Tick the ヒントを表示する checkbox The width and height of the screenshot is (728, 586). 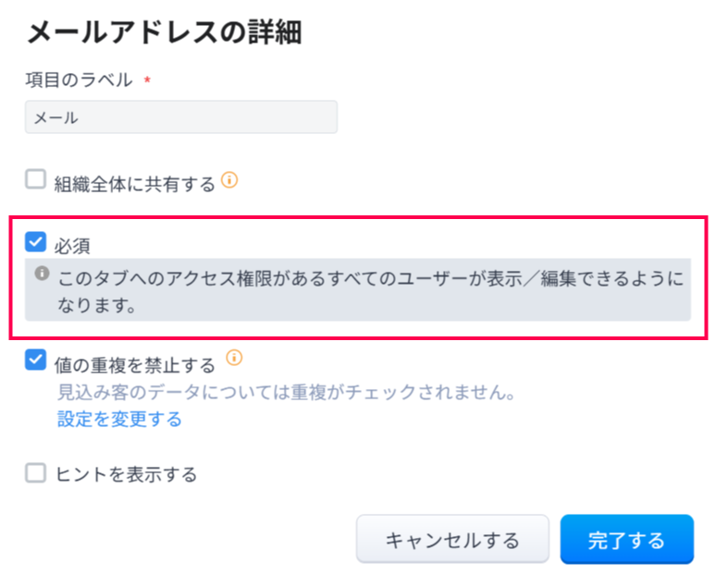click(35, 473)
